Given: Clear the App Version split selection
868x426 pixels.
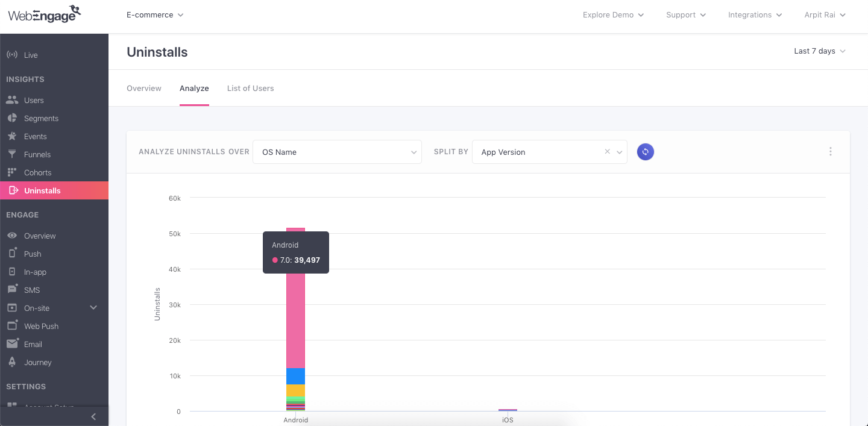Looking at the screenshot, I should tap(607, 152).
